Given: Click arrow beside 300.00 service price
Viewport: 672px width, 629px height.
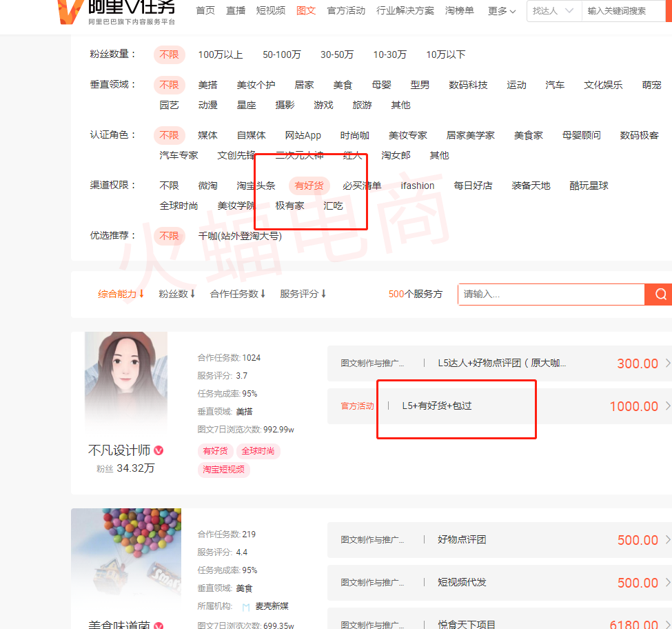Looking at the screenshot, I should [666, 363].
